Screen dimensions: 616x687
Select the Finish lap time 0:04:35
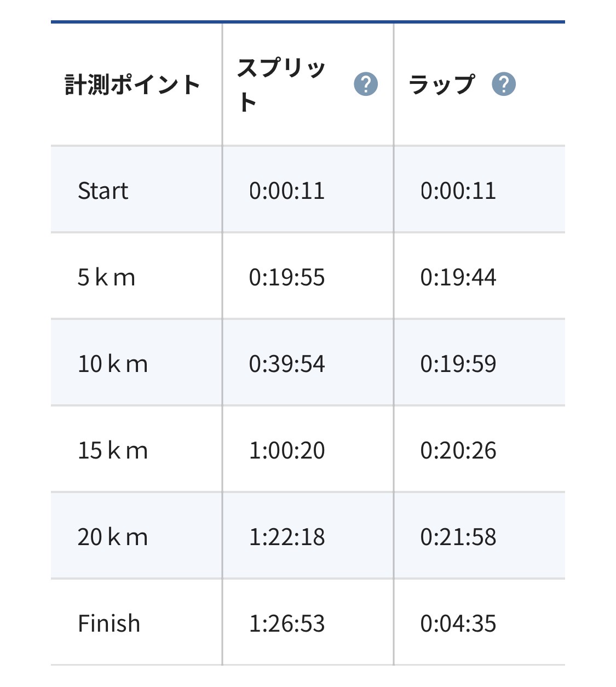pyautogui.click(x=458, y=623)
